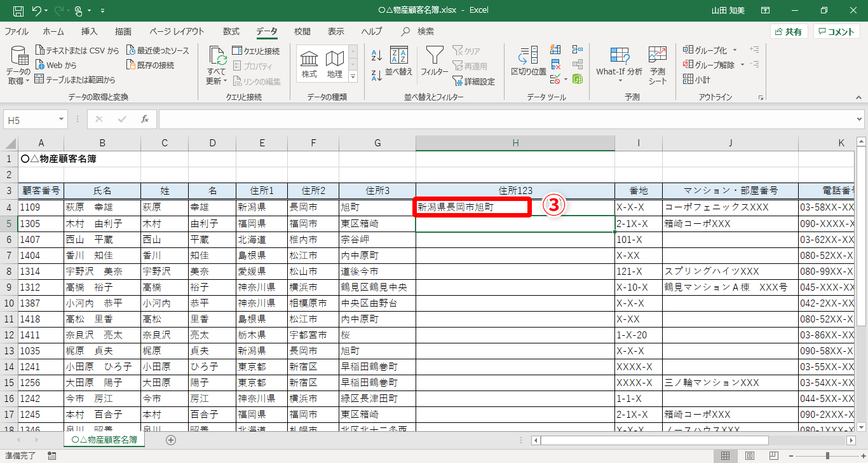Open Existing Connections (既存の接続)
The width and height of the screenshot is (868, 463).
pos(150,65)
